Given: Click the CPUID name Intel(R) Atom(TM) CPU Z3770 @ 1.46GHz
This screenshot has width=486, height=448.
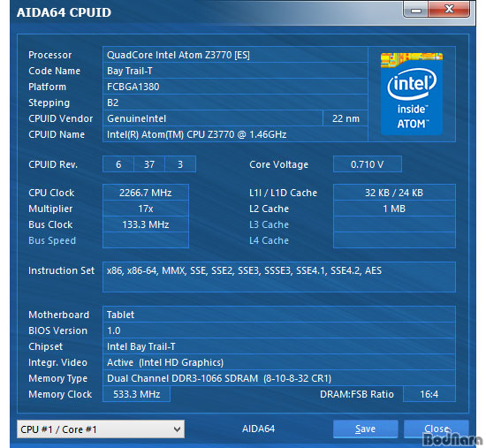Looking at the screenshot, I should coord(235,134).
